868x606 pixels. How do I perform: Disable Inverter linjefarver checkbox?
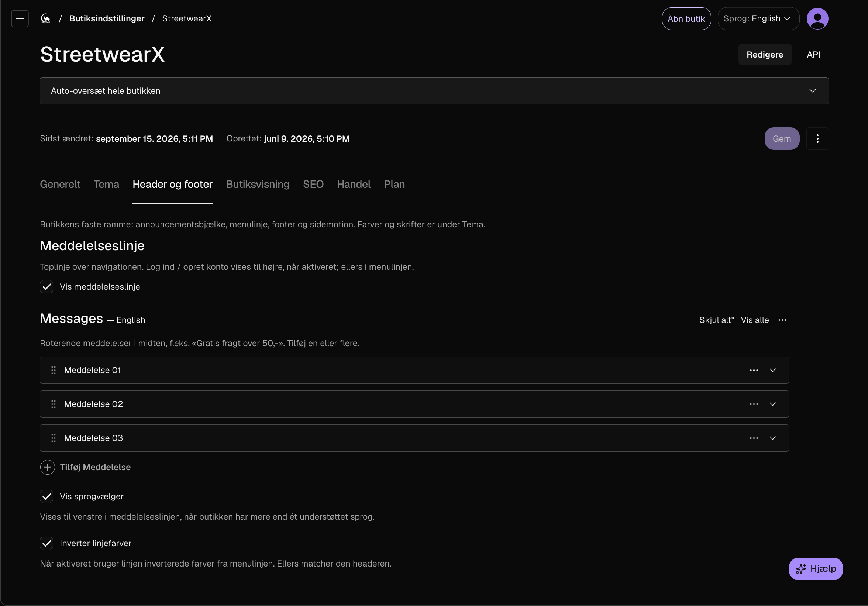(x=46, y=543)
